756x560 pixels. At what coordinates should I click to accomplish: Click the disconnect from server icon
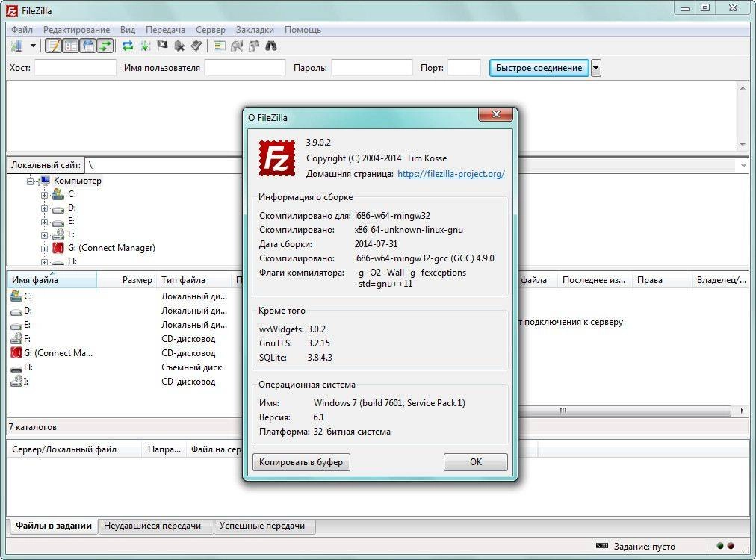tap(179, 46)
